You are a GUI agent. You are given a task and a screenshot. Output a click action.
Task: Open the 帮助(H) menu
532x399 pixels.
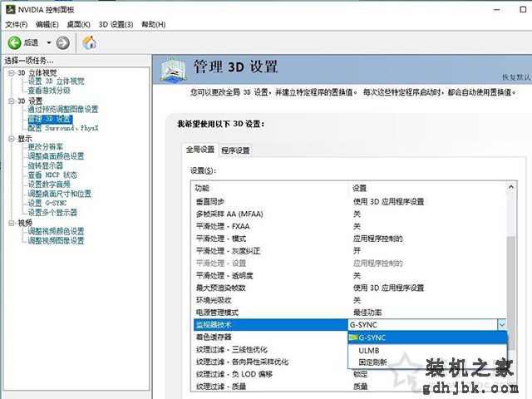point(153,24)
